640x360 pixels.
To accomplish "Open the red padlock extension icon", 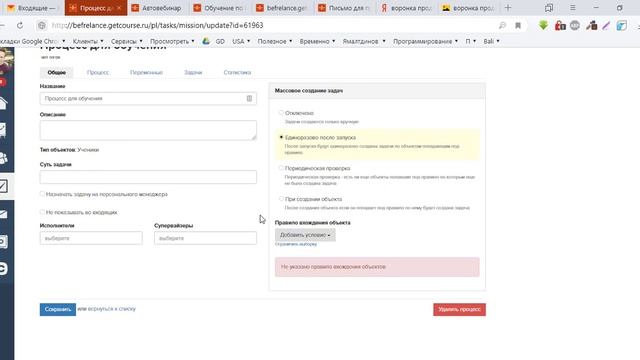I will (560, 25).
